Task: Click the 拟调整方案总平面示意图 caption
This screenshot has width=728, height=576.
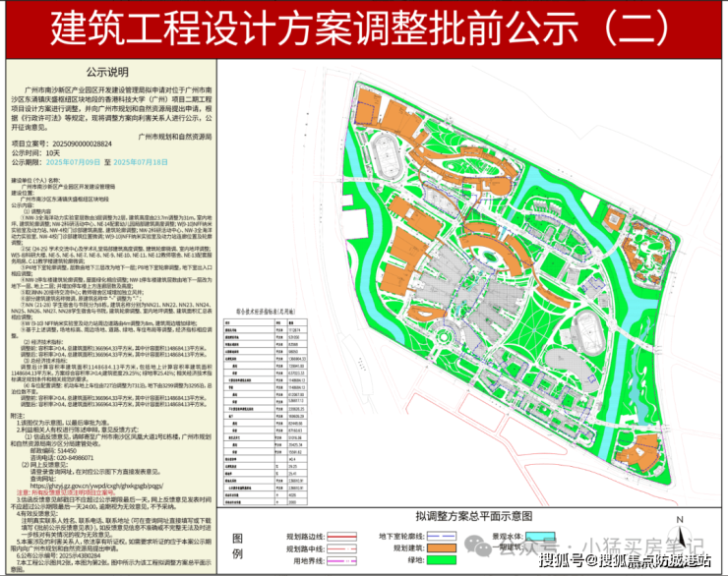Action: click(473, 516)
